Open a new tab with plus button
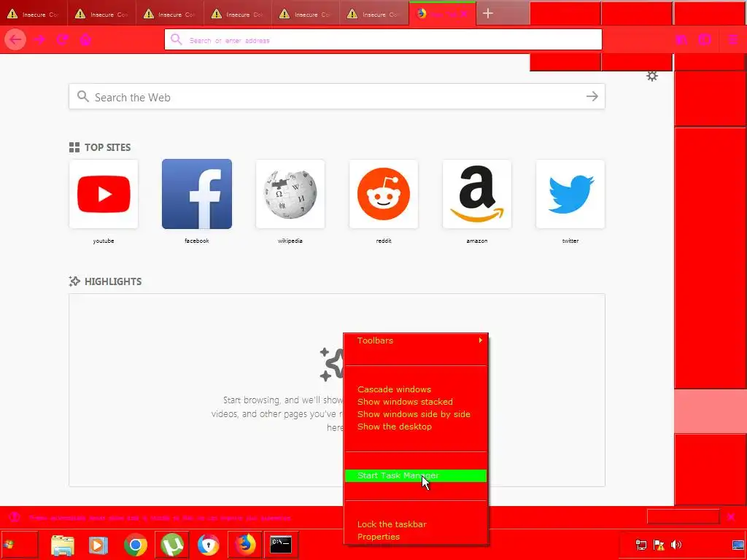 [x=488, y=14]
